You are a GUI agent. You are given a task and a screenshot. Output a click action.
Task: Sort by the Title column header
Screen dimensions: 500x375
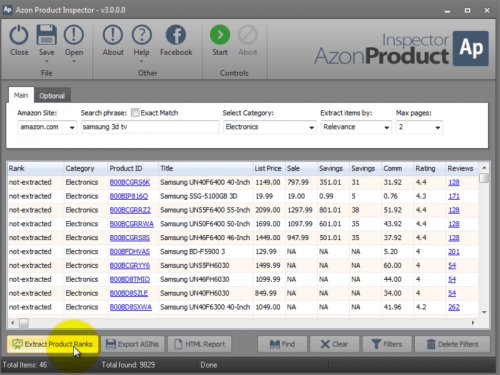[x=206, y=168]
